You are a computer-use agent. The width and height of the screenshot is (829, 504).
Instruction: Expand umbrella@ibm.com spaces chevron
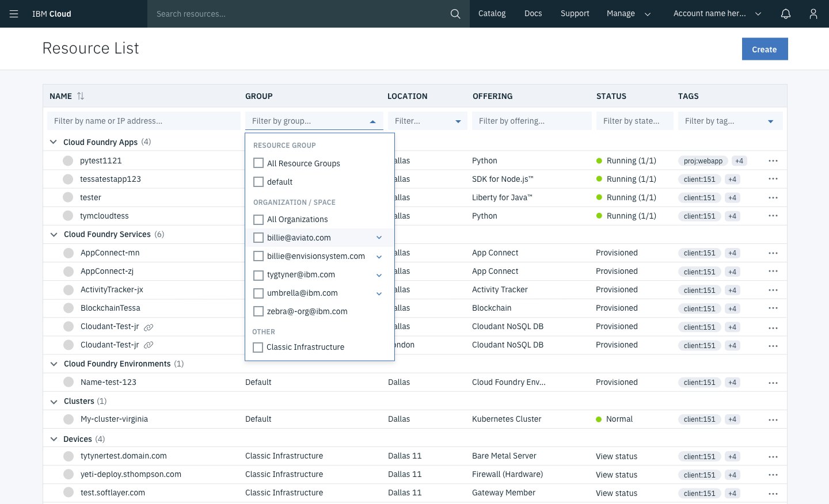[x=379, y=293]
